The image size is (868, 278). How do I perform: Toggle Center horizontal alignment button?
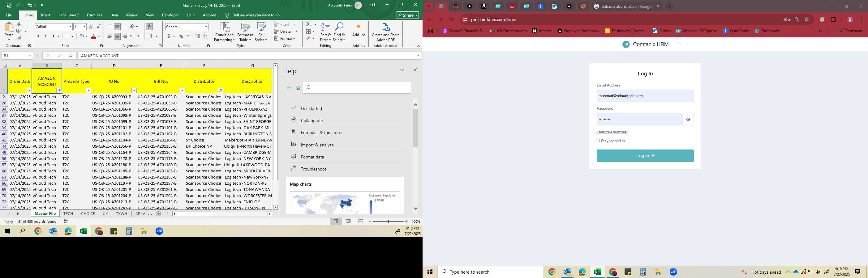pos(117,36)
